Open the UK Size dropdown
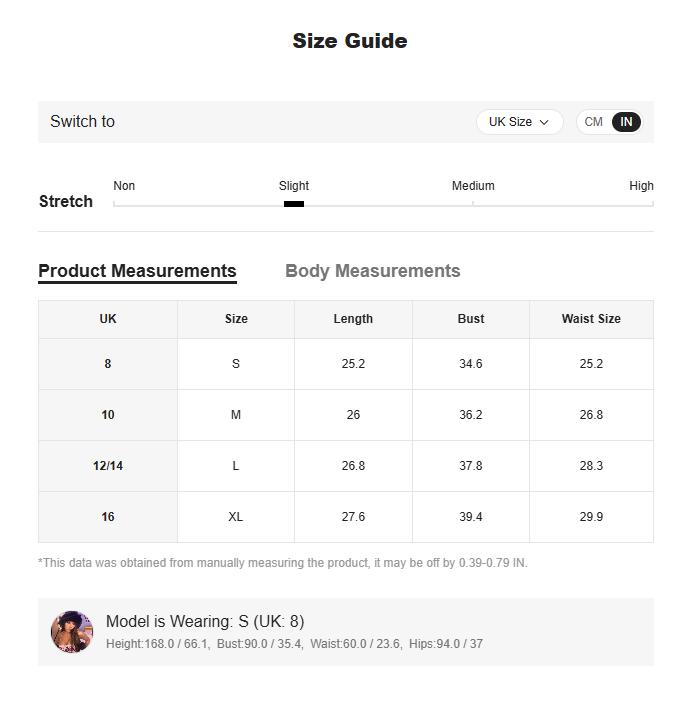The height and width of the screenshot is (702, 688). [519, 122]
